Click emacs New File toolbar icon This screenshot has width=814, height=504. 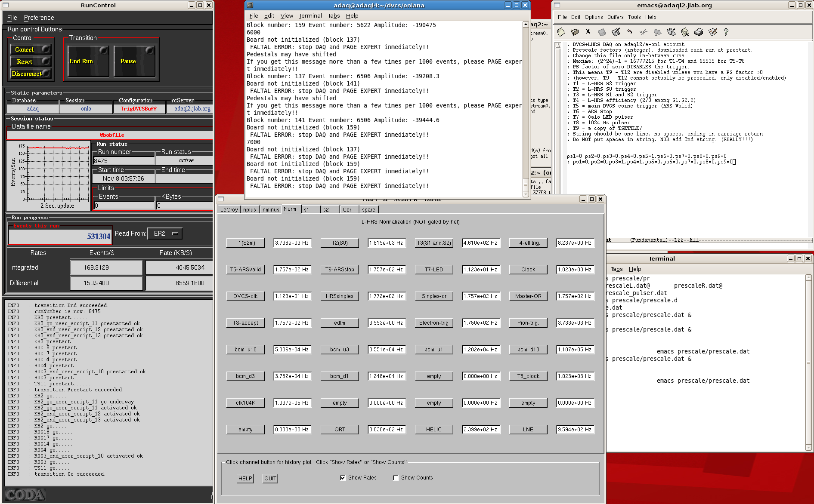(561, 32)
